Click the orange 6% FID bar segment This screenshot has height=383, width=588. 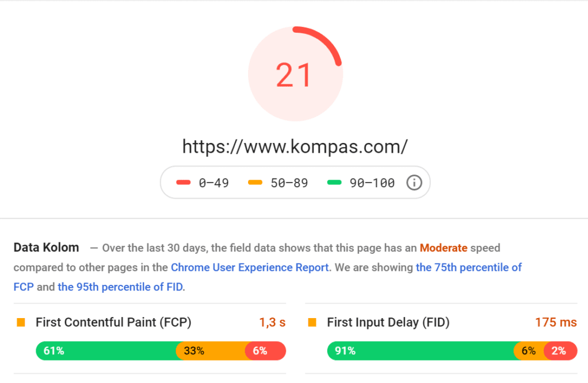[x=528, y=351]
